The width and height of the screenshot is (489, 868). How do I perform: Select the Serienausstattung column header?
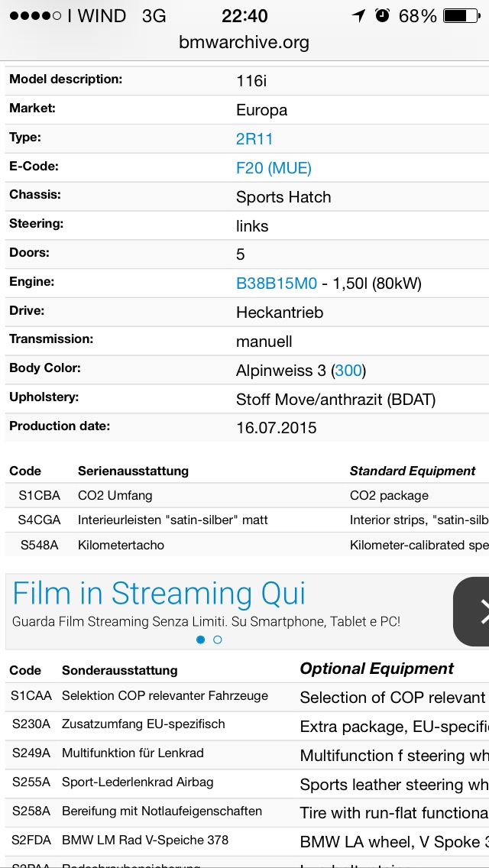tap(133, 471)
